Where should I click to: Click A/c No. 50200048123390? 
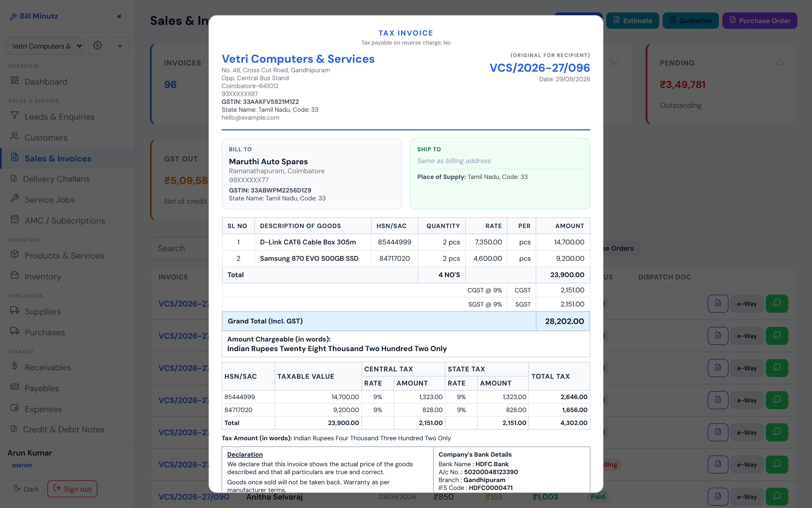[x=478, y=472]
